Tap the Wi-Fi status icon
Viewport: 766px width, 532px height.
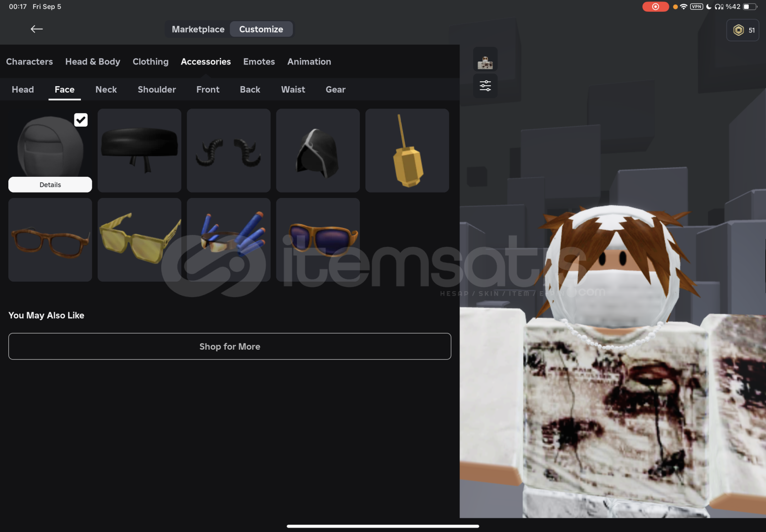tap(683, 6)
